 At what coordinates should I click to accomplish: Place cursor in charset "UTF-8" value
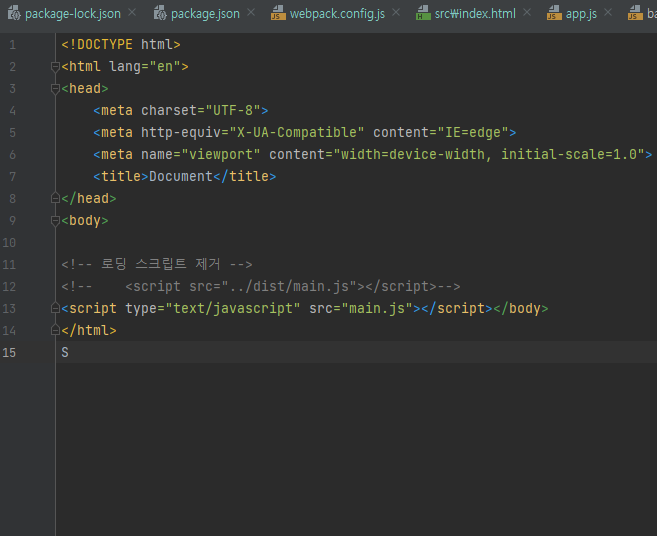pos(233,111)
